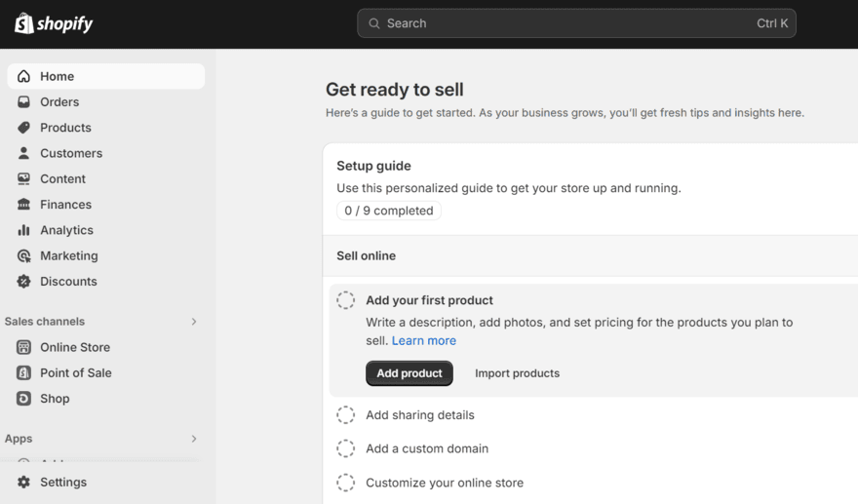The image size is (858, 504).
Task: Select Add sharing details step
Action: (x=419, y=415)
